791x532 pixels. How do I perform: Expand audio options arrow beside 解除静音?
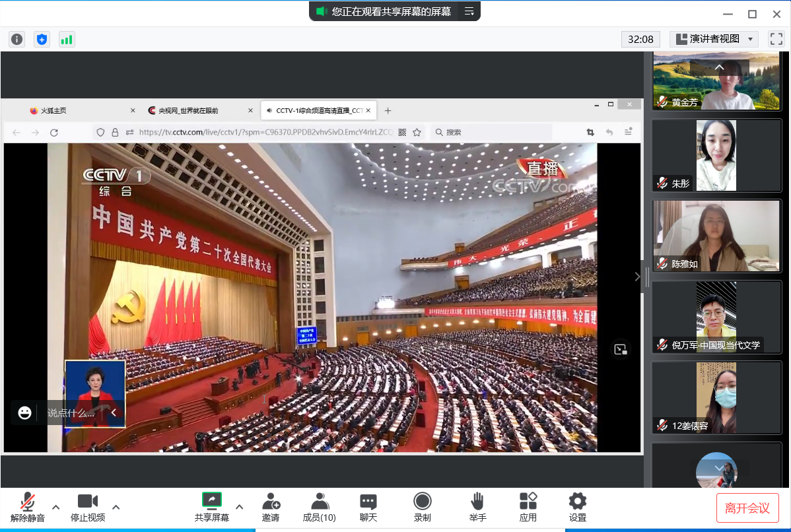(56, 507)
